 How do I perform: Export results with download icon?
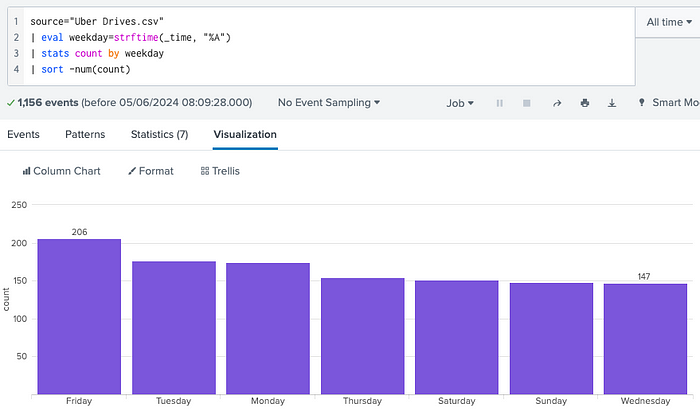pos(612,103)
